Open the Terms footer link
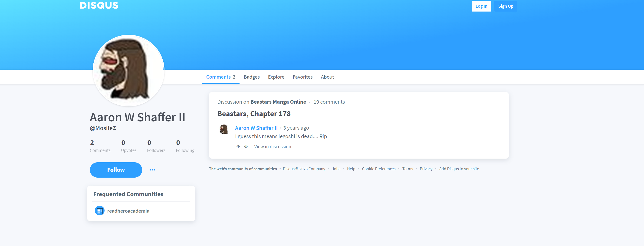The height and width of the screenshot is (246, 644). (x=407, y=169)
